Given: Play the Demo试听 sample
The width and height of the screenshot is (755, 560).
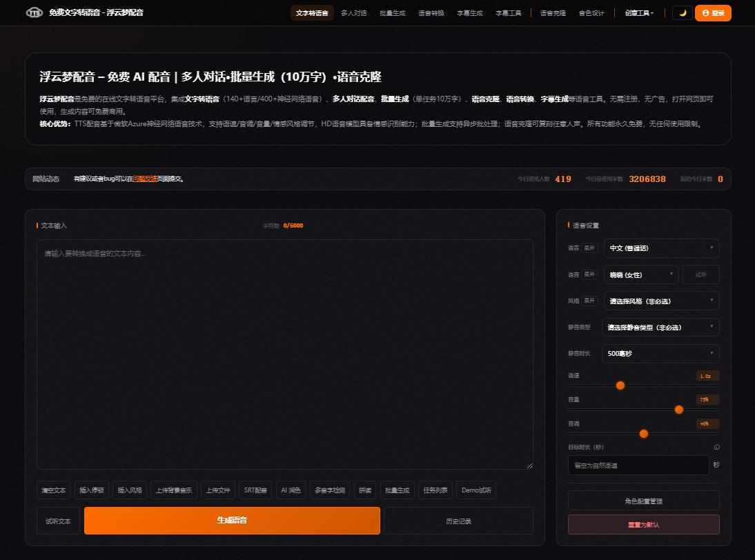Looking at the screenshot, I should [x=476, y=490].
